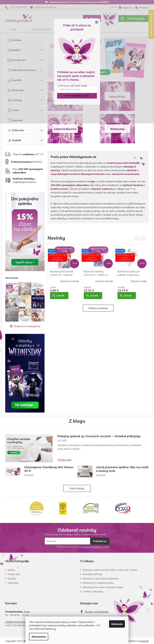This screenshot has width=154, height=644.
Task: Open the EUR currency dropdown
Action: 113,7
